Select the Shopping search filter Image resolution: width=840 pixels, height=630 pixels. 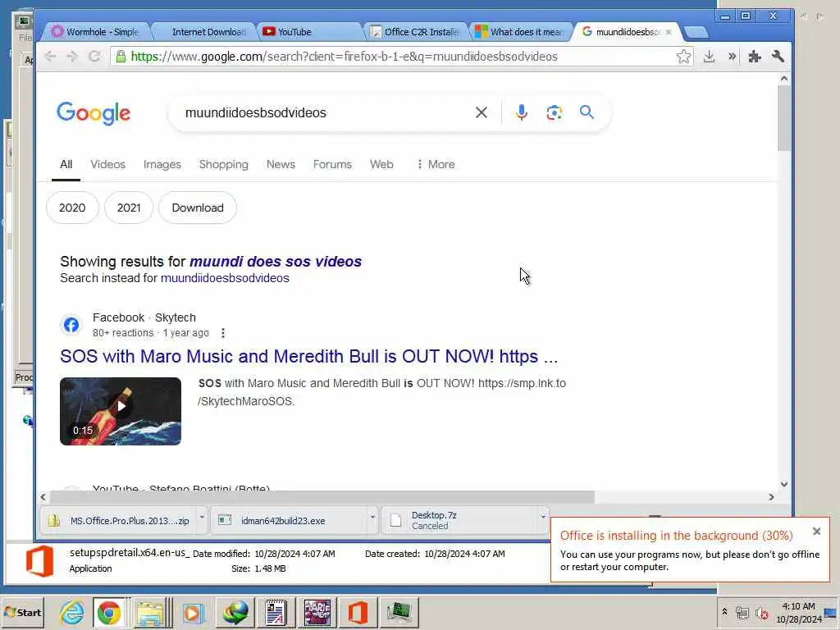pos(223,164)
